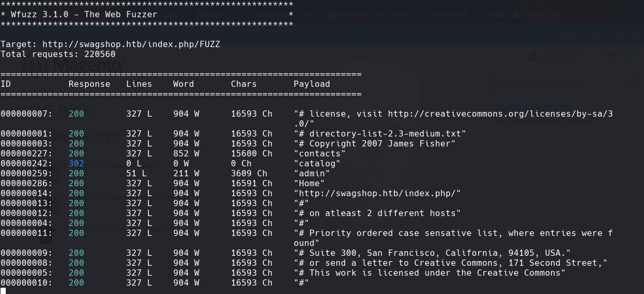Screen dimensions: 644x294
Task: Click the '211 W' word count
Action: pos(186,173)
